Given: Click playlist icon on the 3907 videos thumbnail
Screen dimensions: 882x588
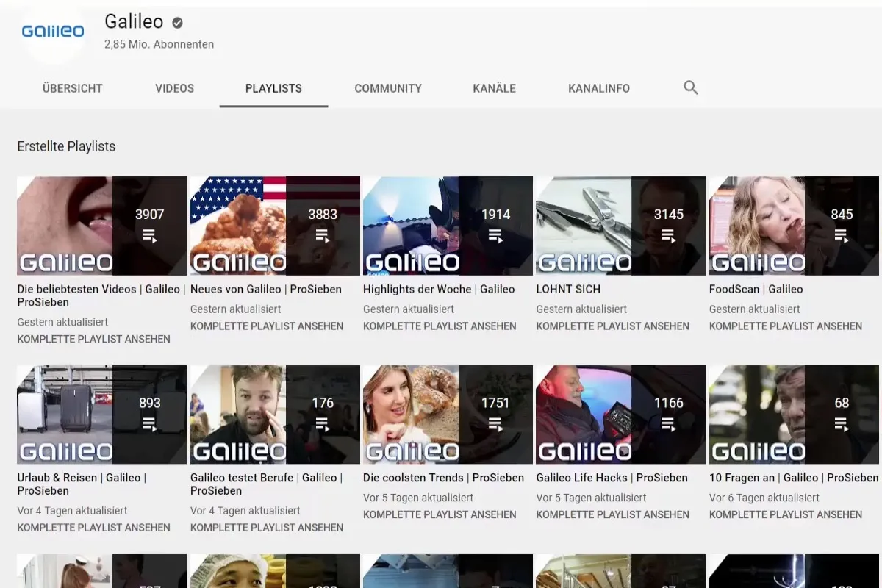Looking at the screenshot, I should click(x=150, y=236).
